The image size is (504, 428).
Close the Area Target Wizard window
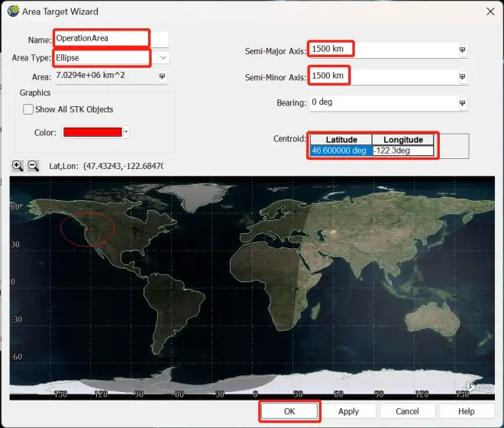coord(488,11)
